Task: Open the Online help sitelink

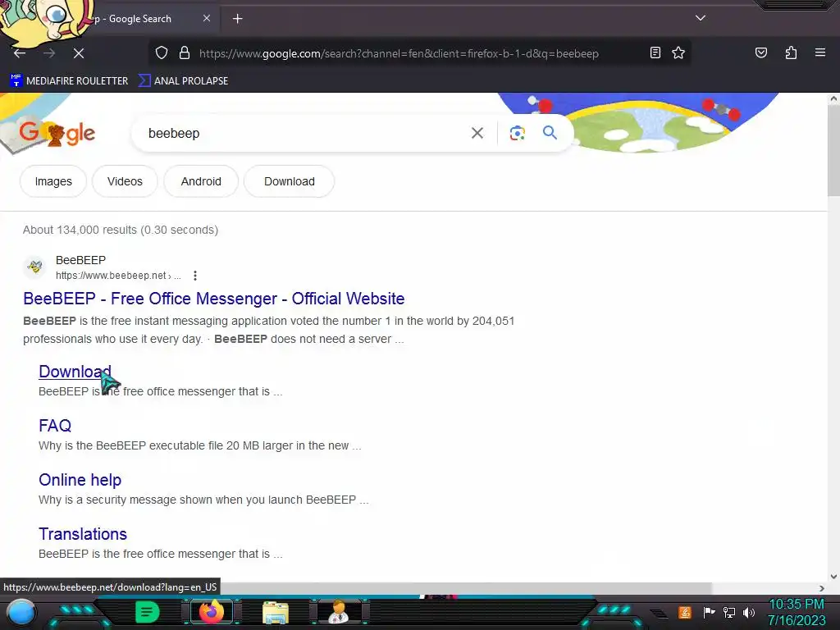Action: coord(80,479)
